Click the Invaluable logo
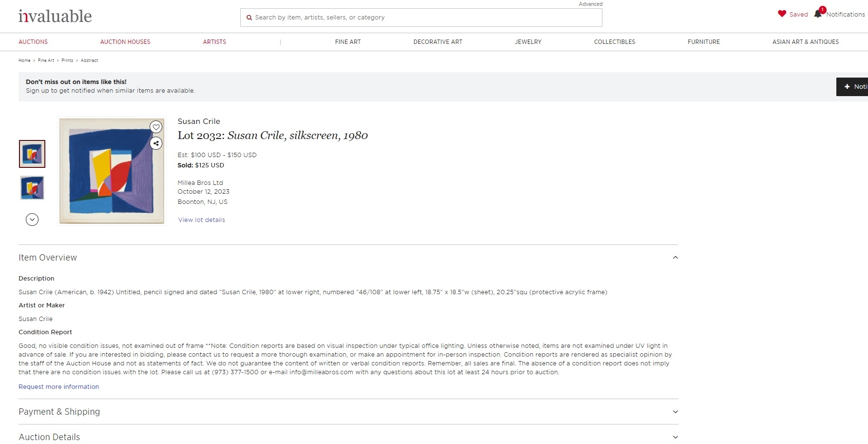Screen dimensions: 868x444 pos(55,16)
